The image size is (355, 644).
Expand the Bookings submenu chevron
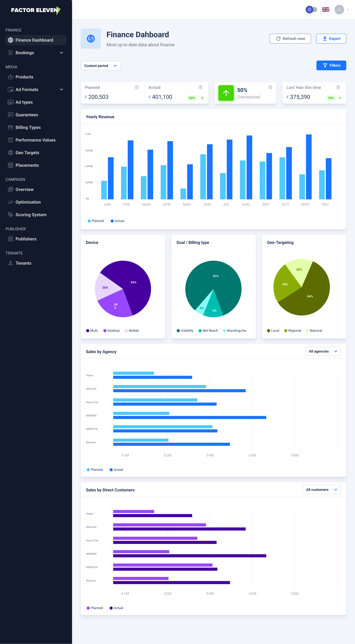(x=61, y=53)
